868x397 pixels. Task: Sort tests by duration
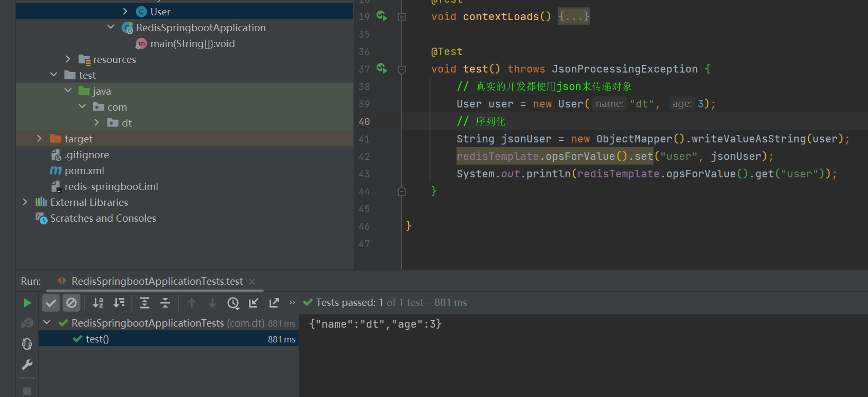[x=119, y=303]
